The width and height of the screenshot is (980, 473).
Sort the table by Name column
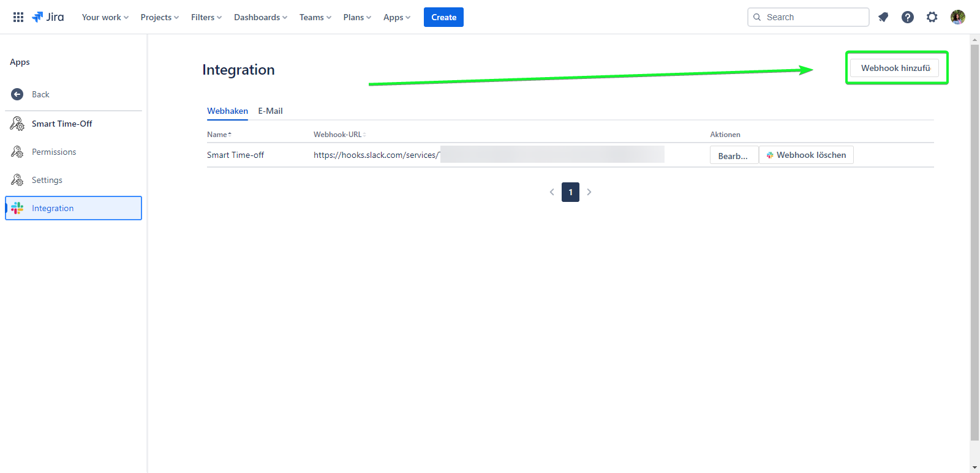point(219,135)
